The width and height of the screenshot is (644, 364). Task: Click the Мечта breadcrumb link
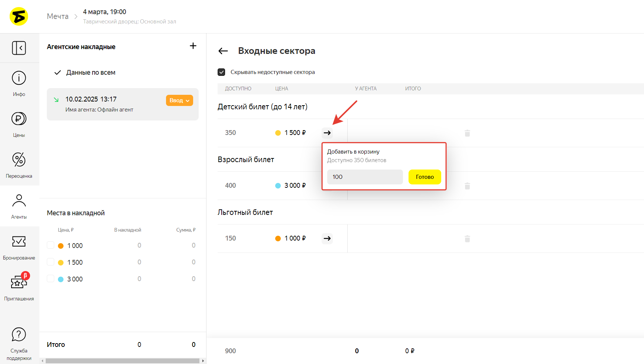(58, 16)
